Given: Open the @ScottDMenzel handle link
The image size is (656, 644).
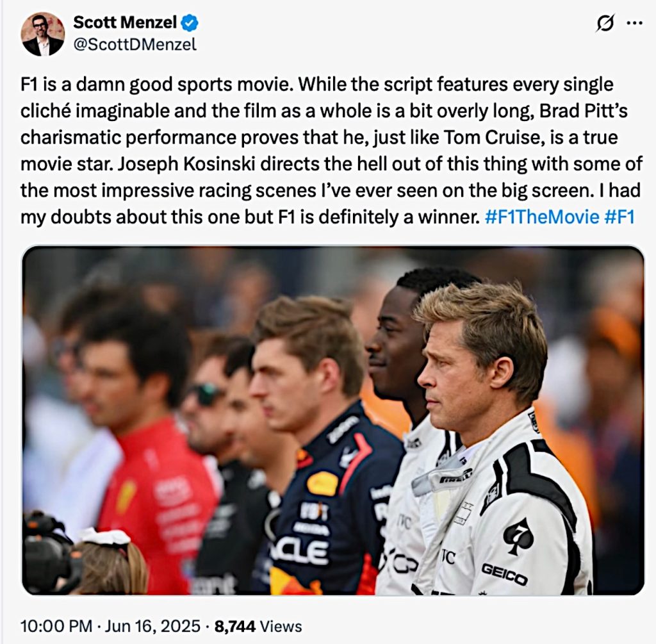Looking at the screenshot, I should coord(135,44).
